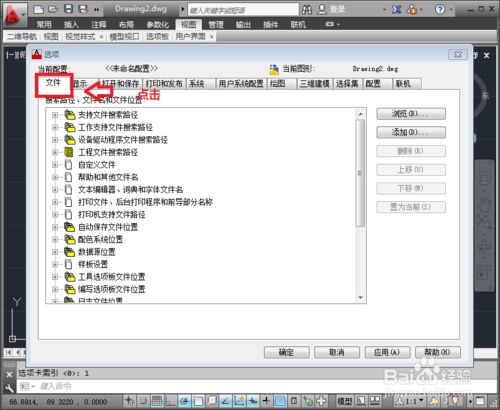Click the New file icon
Viewport: 500px width, 410px height.
pos(39,9)
